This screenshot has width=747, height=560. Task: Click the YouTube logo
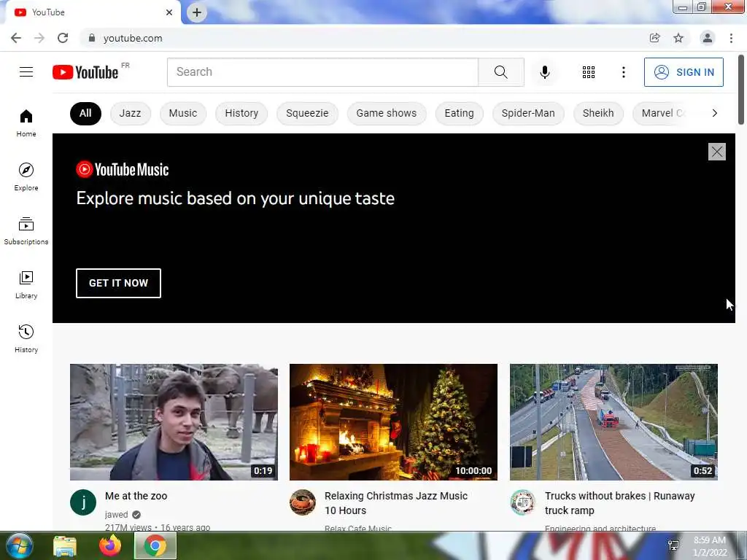(85, 72)
